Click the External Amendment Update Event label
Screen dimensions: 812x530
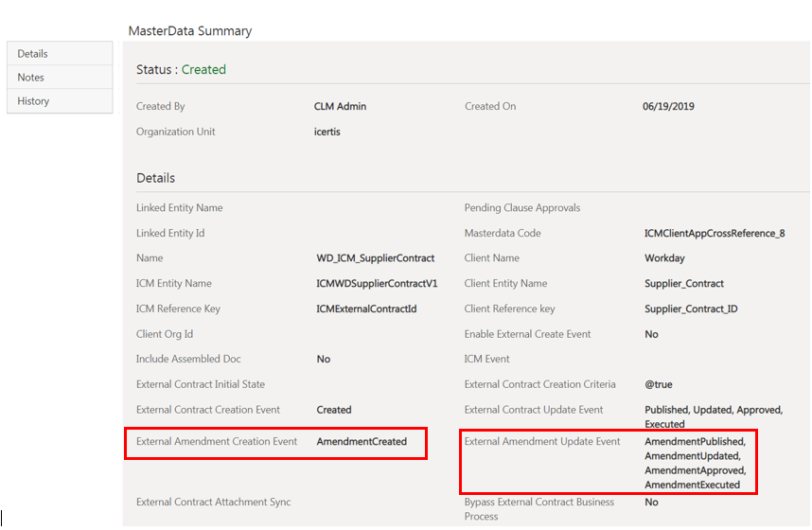coord(541,441)
